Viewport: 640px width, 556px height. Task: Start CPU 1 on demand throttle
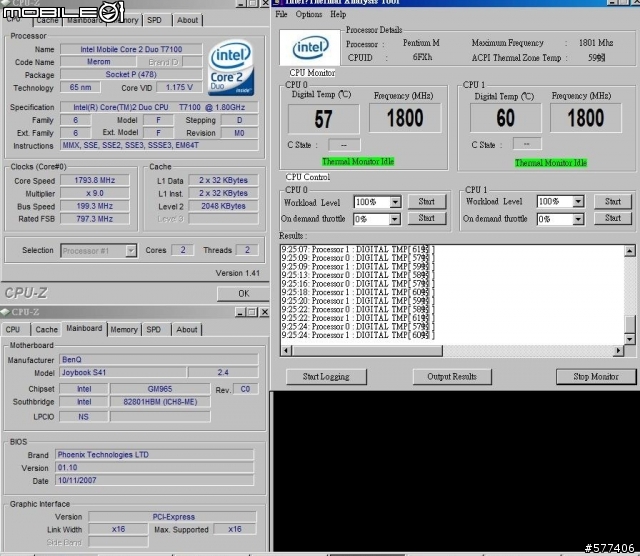tap(613, 218)
